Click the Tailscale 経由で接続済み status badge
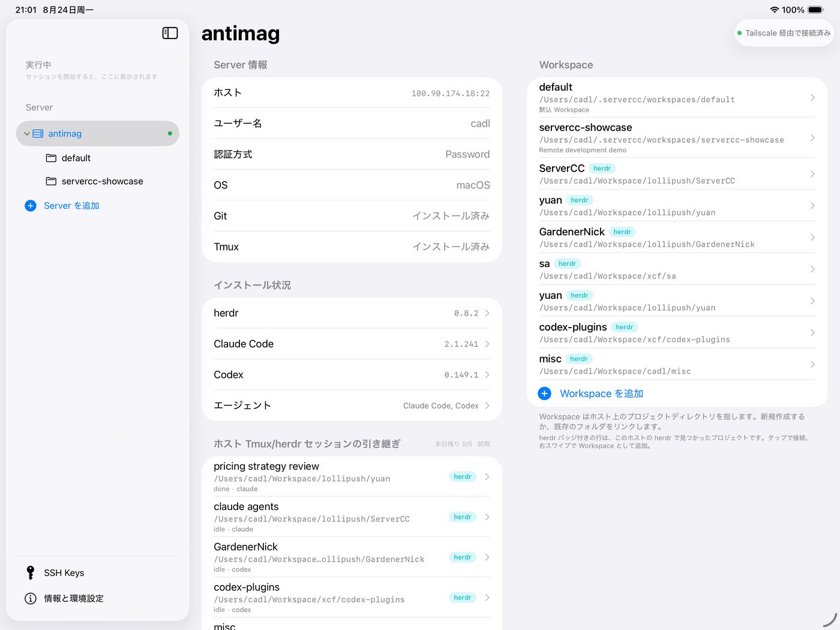 tap(784, 33)
